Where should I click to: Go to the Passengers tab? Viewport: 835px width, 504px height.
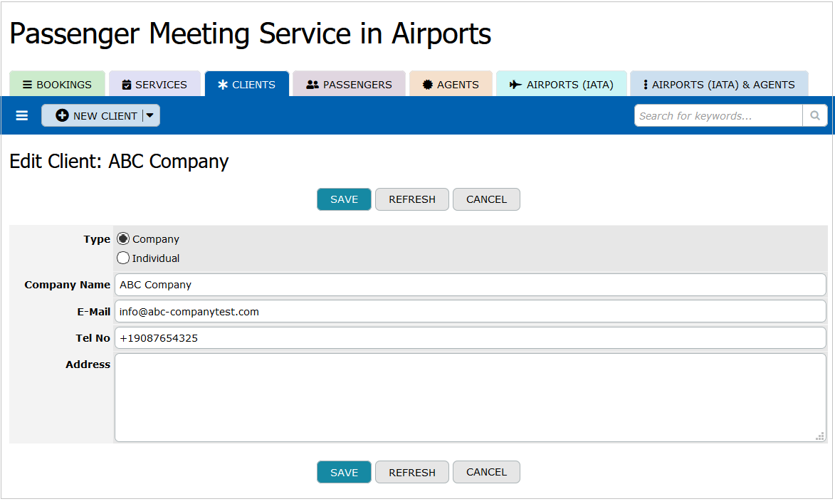click(349, 85)
